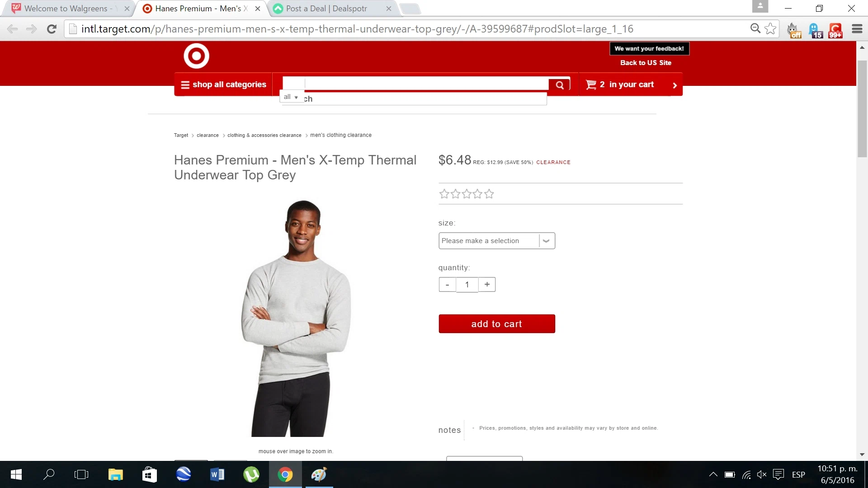Open Microsoft Word from the taskbar
Viewport: 868px width, 488px height.
click(x=217, y=474)
